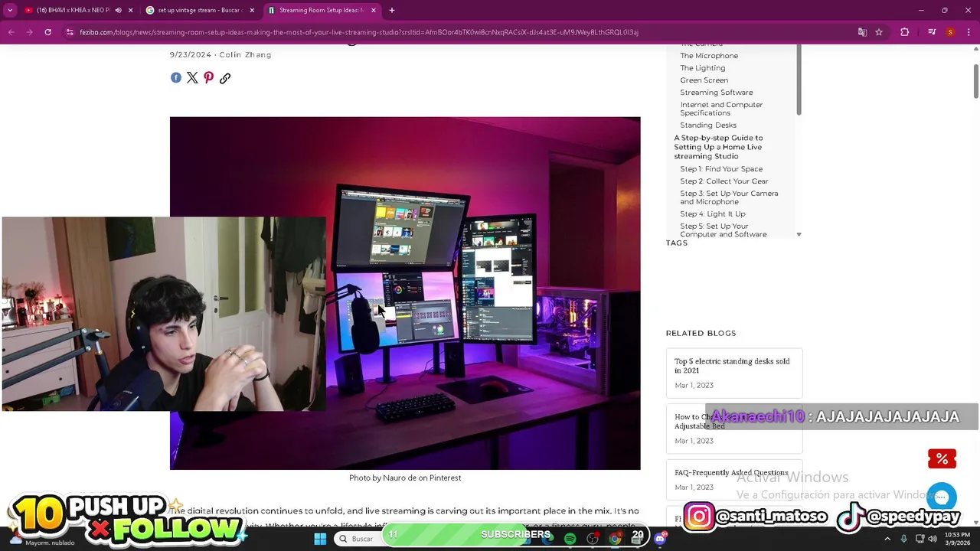Open Chrome profile avatar
980x551 pixels.
tap(950, 32)
